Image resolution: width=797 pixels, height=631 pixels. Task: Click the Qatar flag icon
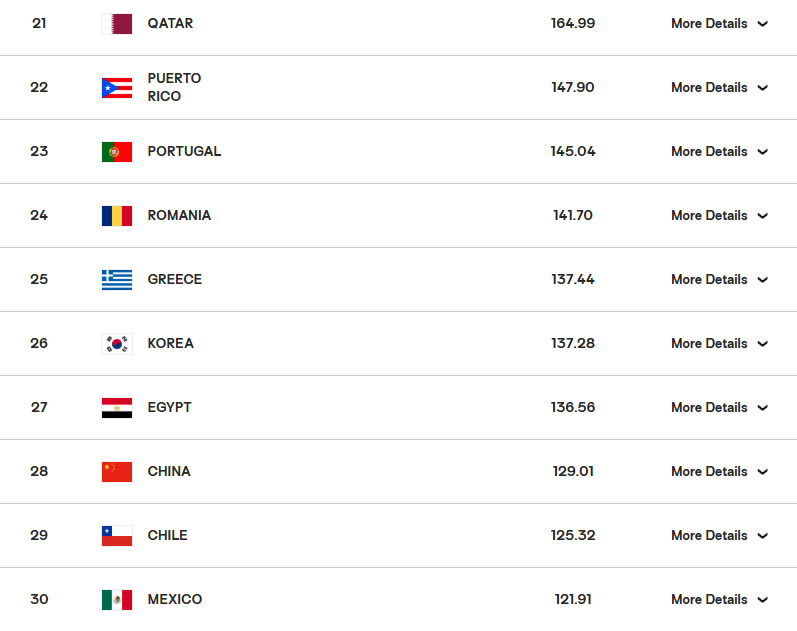(x=117, y=24)
